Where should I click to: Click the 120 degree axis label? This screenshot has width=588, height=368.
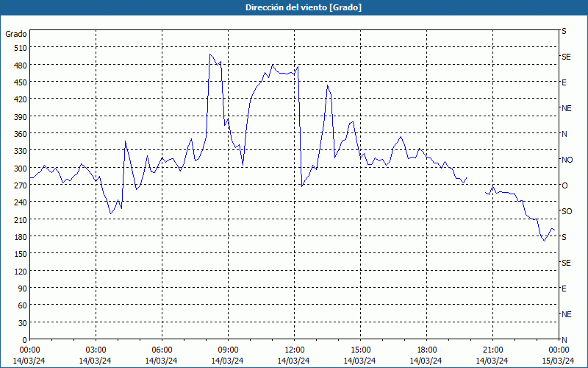pos(21,271)
